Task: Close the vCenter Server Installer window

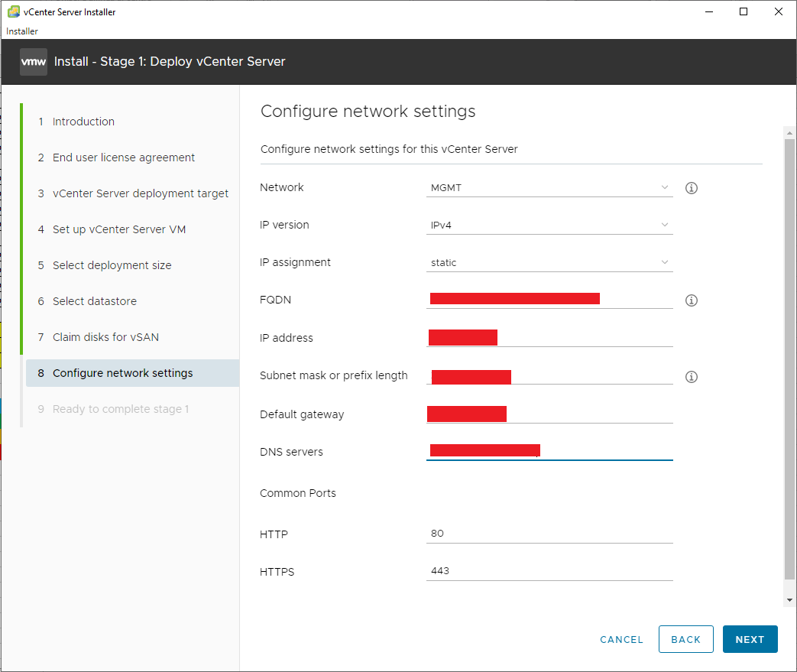Action: pyautogui.click(x=778, y=11)
